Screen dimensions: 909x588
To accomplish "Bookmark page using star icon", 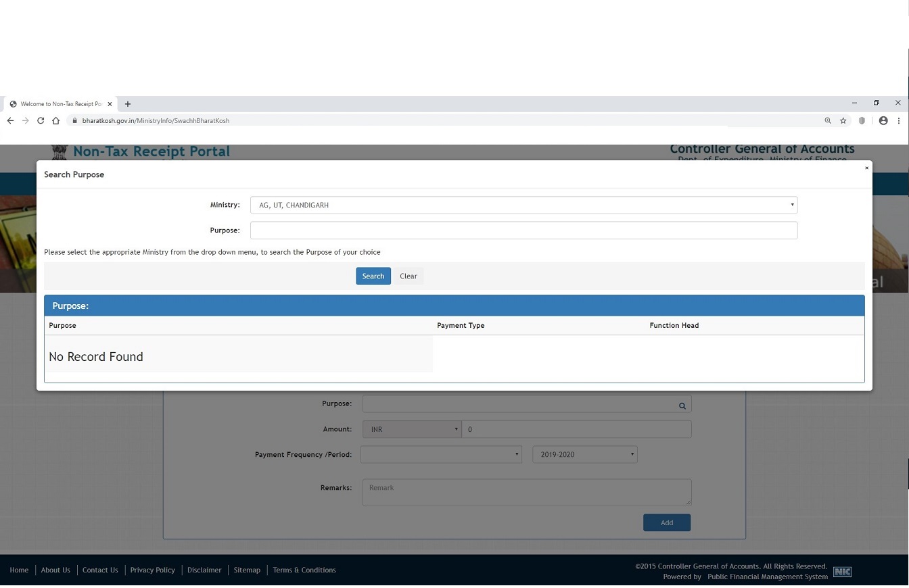I will 843,120.
